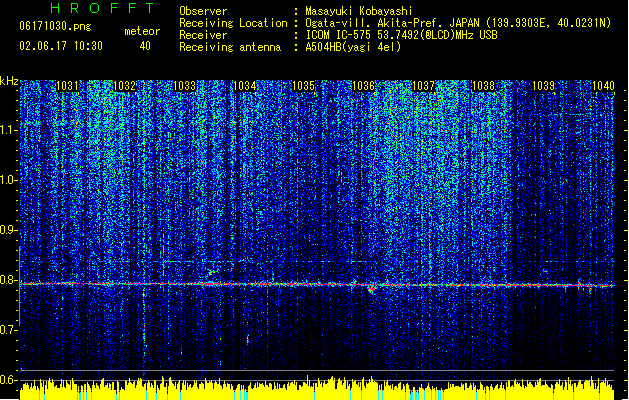
Task: Select the 1037 time label
Action: tap(424, 86)
